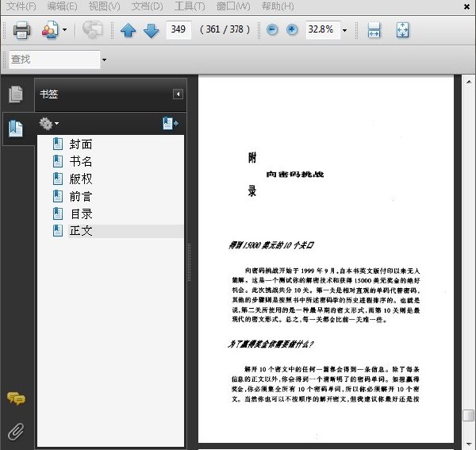This screenshot has height=450, width=476.
Task: Click the bookmark icon beside 前言
Action: pos(58,196)
